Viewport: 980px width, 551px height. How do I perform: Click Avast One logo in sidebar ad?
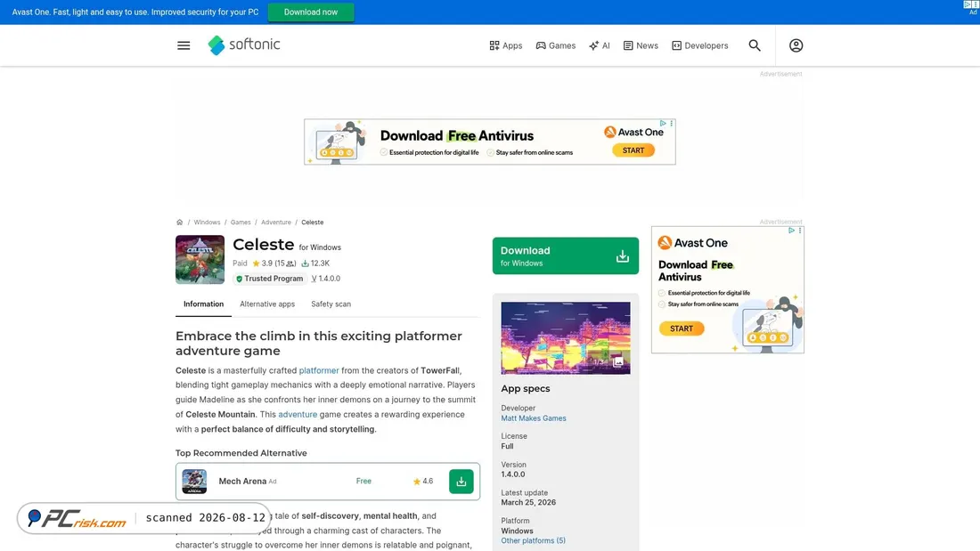point(692,242)
